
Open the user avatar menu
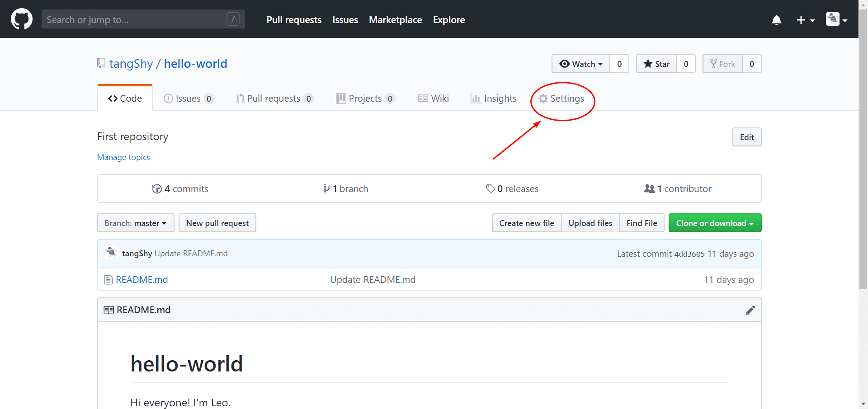[836, 19]
